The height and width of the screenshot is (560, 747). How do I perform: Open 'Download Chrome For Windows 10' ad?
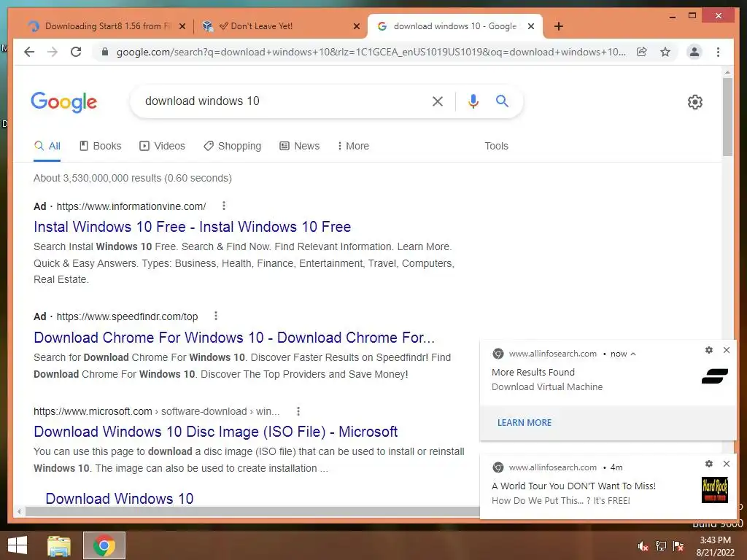(234, 337)
